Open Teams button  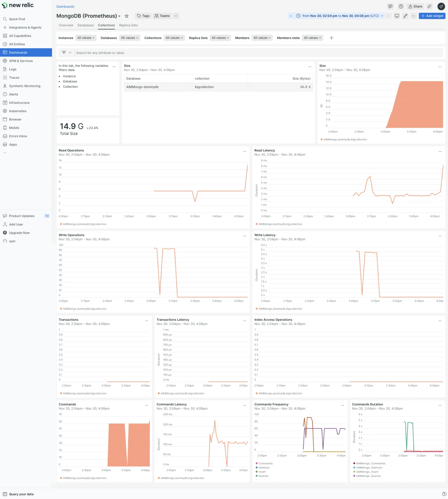point(162,16)
